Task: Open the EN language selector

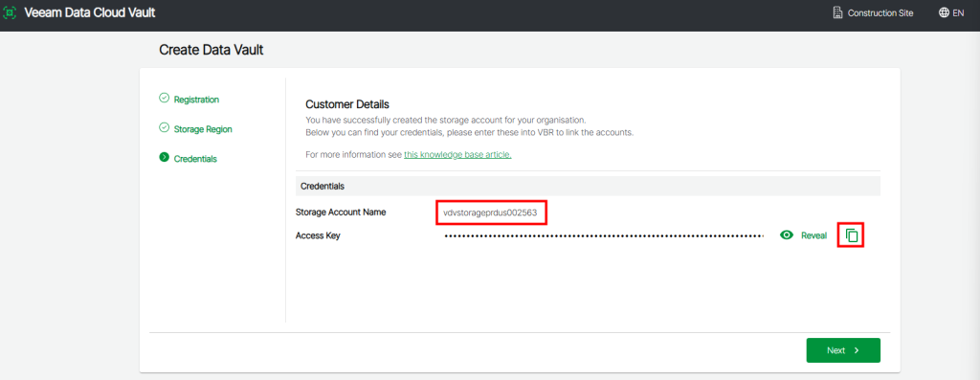Action: pos(951,13)
